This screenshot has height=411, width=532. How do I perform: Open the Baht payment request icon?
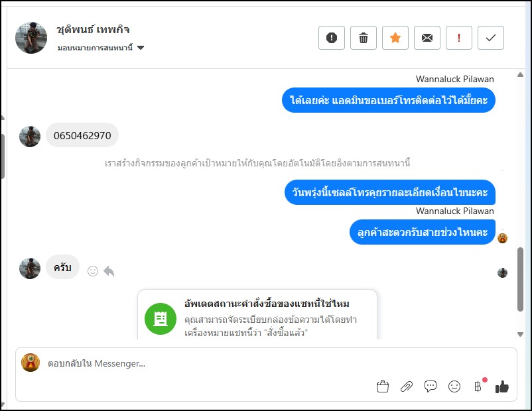(477, 386)
